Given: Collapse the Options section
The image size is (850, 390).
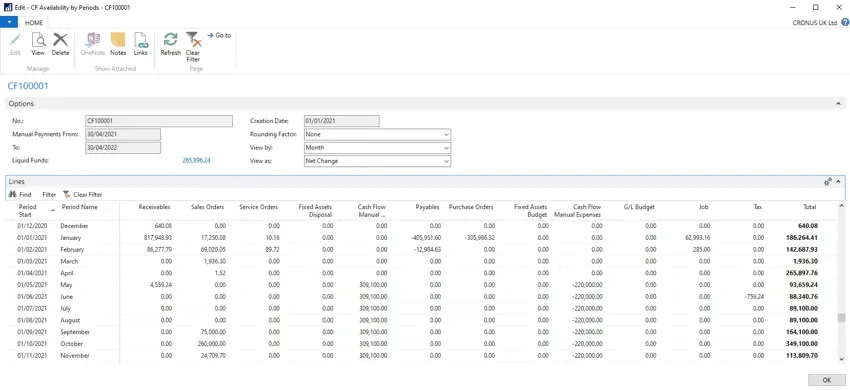Looking at the screenshot, I should [838, 103].
